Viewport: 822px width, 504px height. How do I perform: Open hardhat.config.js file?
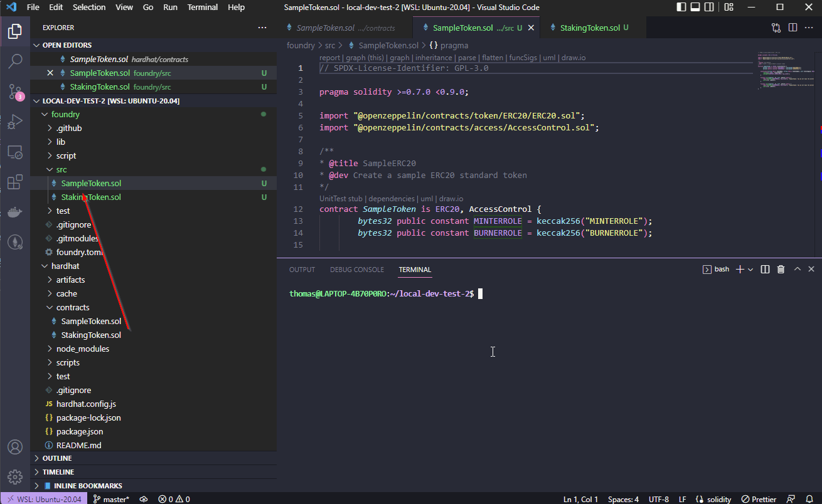86,404
